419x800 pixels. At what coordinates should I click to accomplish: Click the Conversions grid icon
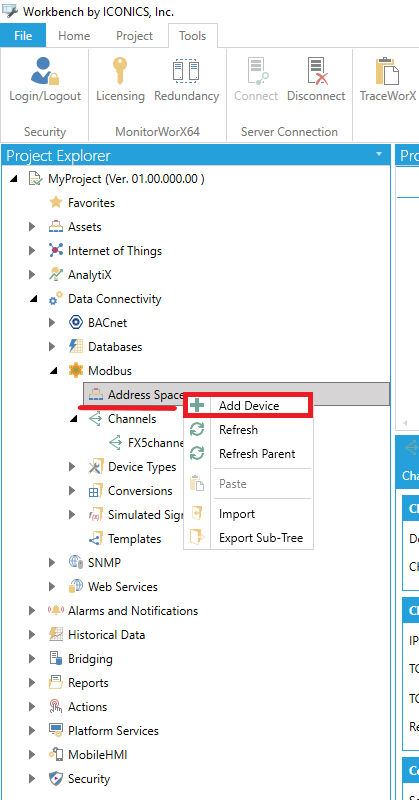95,490
